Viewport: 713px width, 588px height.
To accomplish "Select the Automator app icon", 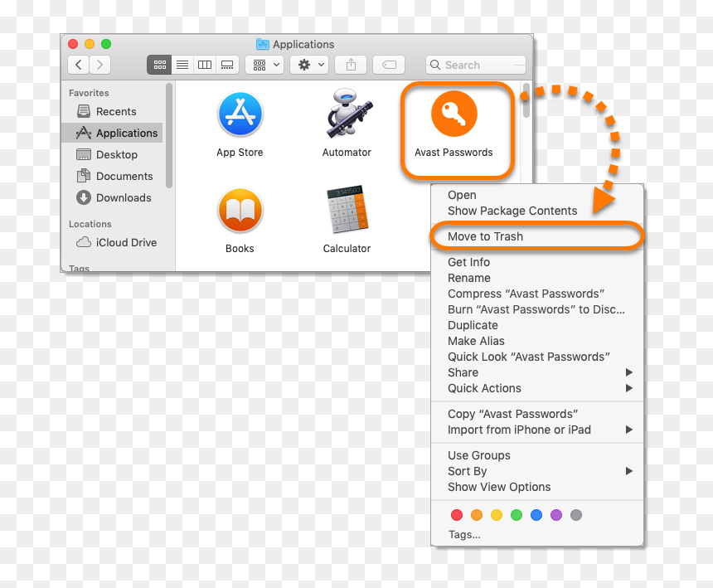I will click(348, 114).
